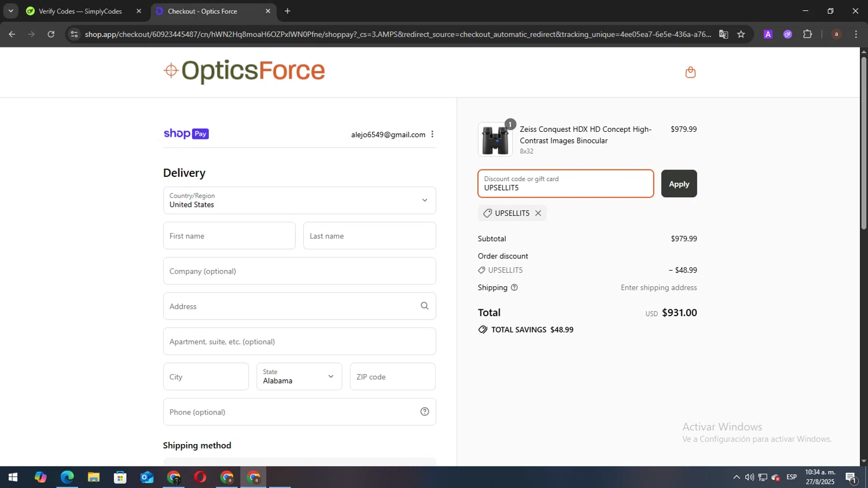Open the Chrome profile avatar
Screen dimensions: 868x488
836,34
